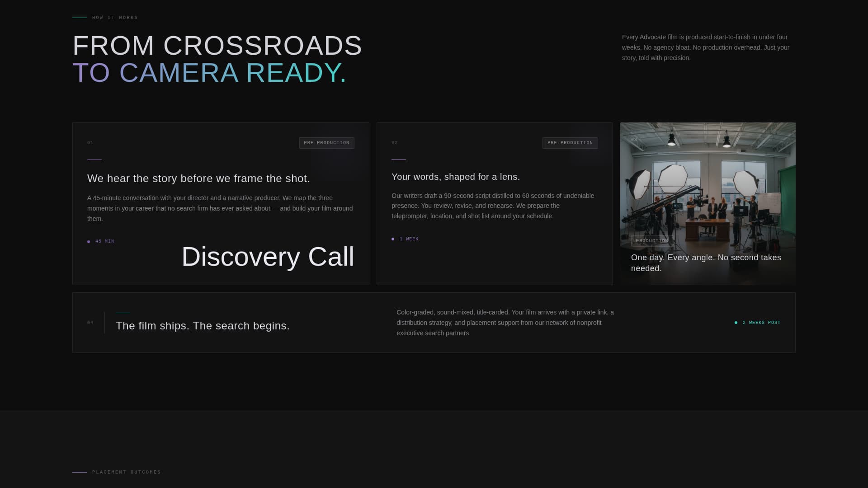Click the purple dot beside '1 WEEK'
This screenshot has width=868, height=488.
click(393, 239)
